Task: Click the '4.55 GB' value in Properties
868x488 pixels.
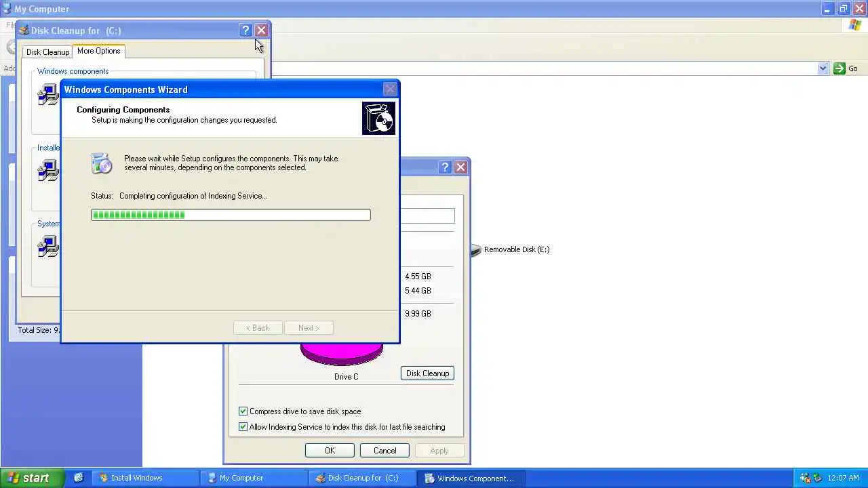Action: pos(418,277)
